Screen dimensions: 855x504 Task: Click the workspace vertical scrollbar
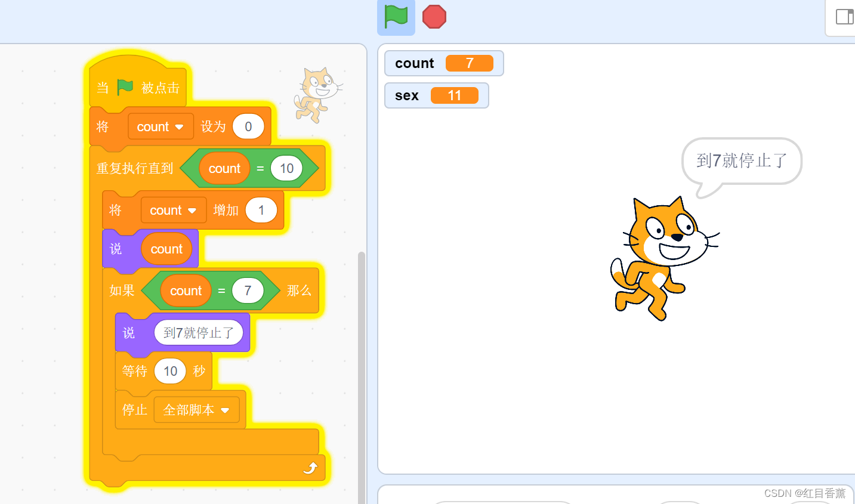(361, 378)
